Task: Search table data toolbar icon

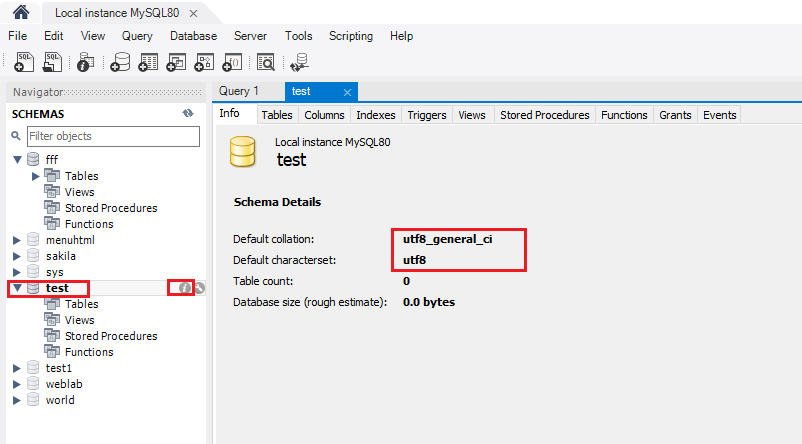Action: click(x=265, y=62)
